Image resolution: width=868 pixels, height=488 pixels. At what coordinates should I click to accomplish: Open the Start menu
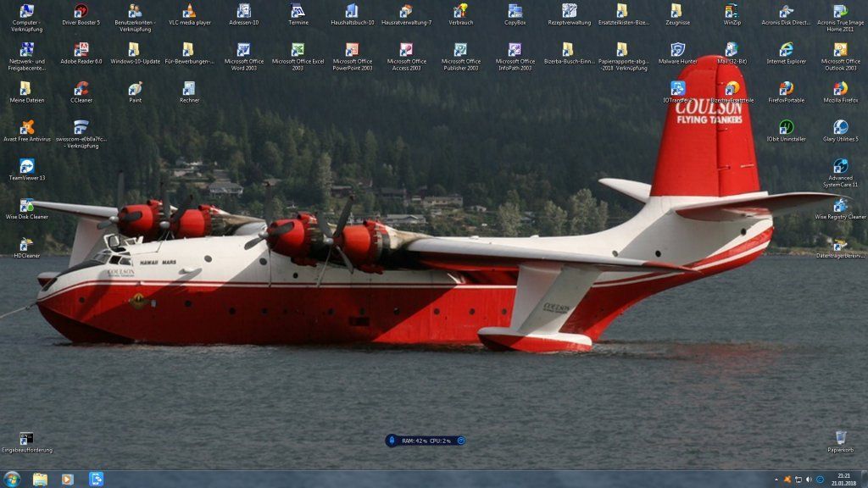(x=11, y=477)
